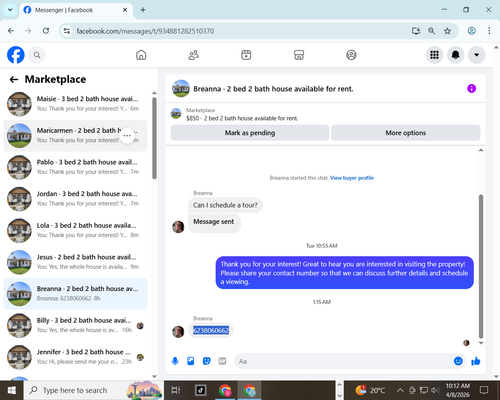500x400 pixels.
Task: Click the voice clip microphone icon
Action: (x=175, y=361)
